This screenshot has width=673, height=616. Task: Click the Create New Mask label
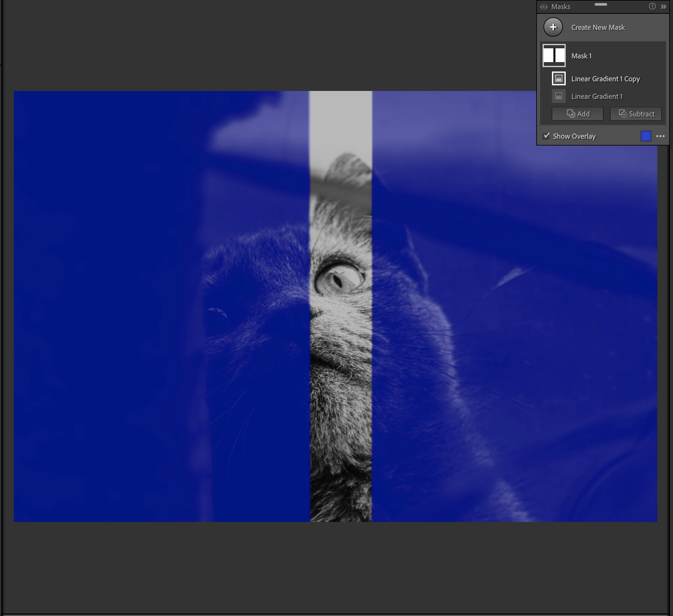click(597, 27)
